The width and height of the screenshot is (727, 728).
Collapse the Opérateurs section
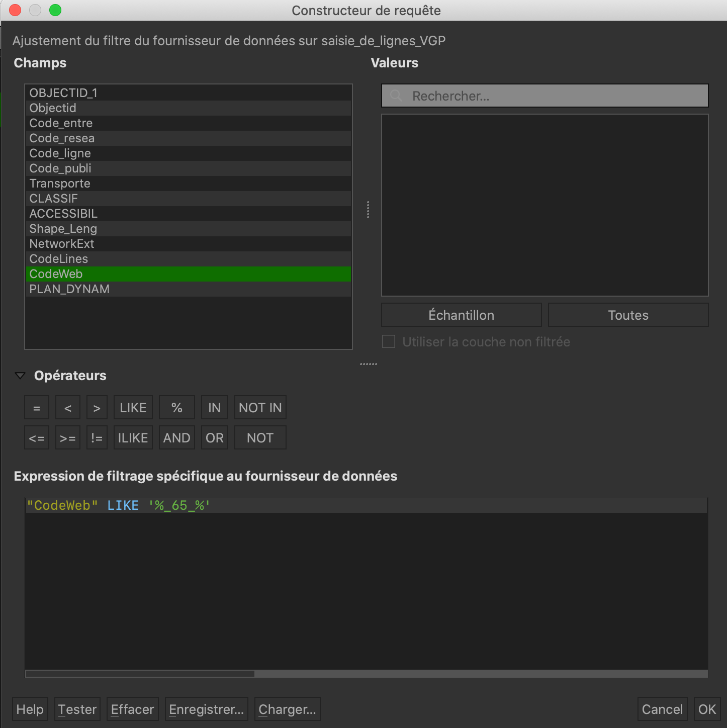click(20, 376)
